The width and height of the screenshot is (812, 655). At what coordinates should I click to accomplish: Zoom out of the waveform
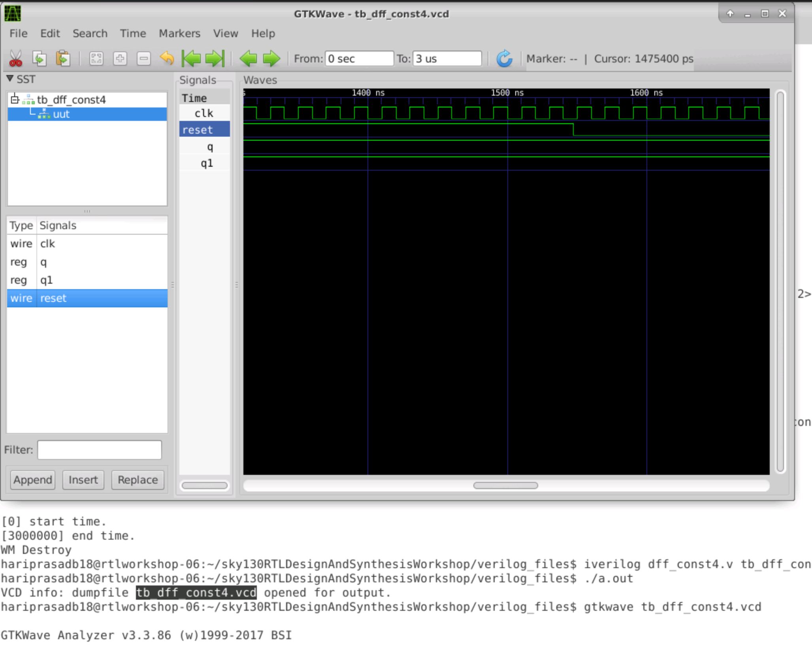(x=143, y=58)
